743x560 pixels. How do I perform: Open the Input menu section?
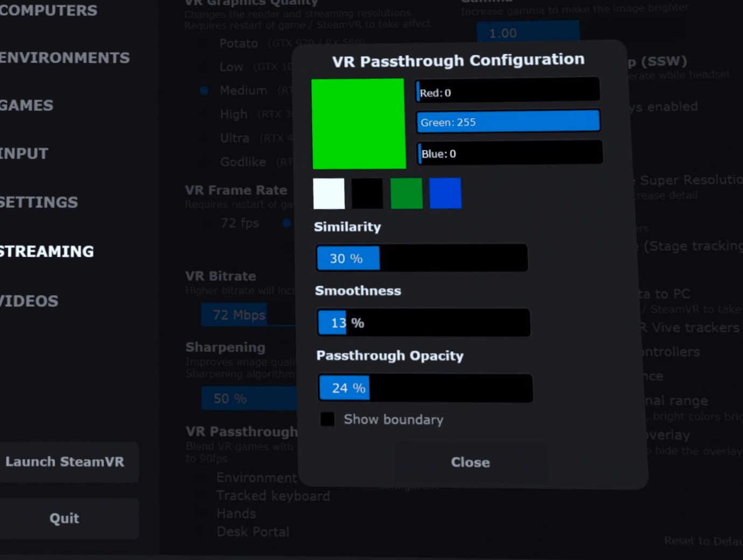coord(24,154)
